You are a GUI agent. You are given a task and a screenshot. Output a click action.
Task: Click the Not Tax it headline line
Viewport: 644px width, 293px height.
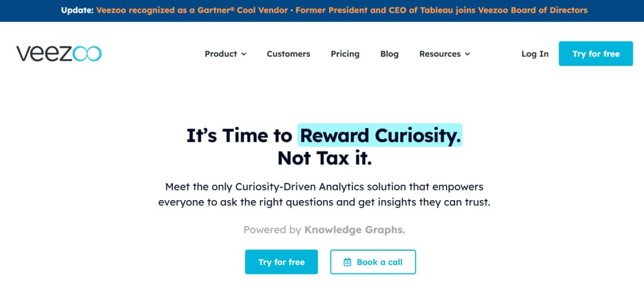(324, 159)
